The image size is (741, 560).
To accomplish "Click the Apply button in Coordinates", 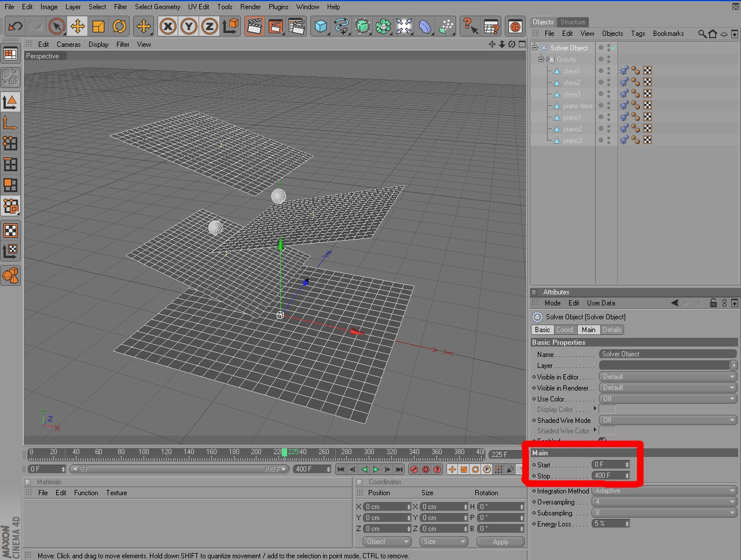I will (501, 542).
